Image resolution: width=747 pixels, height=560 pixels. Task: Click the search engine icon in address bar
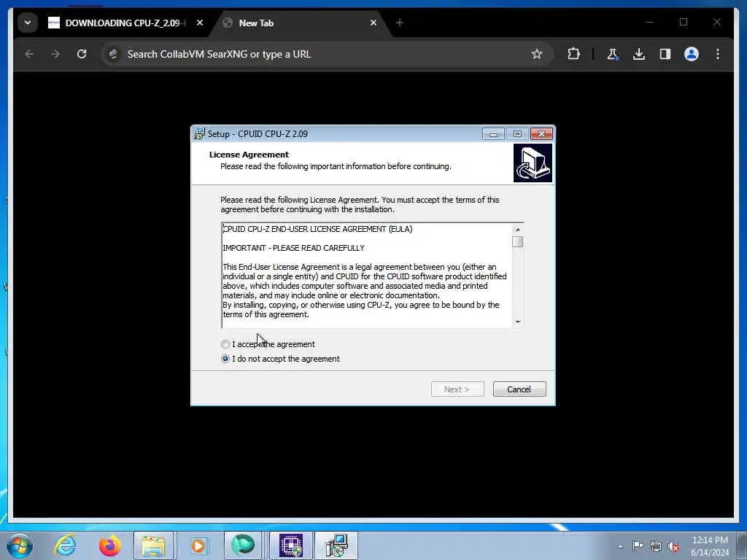[113, 54]
